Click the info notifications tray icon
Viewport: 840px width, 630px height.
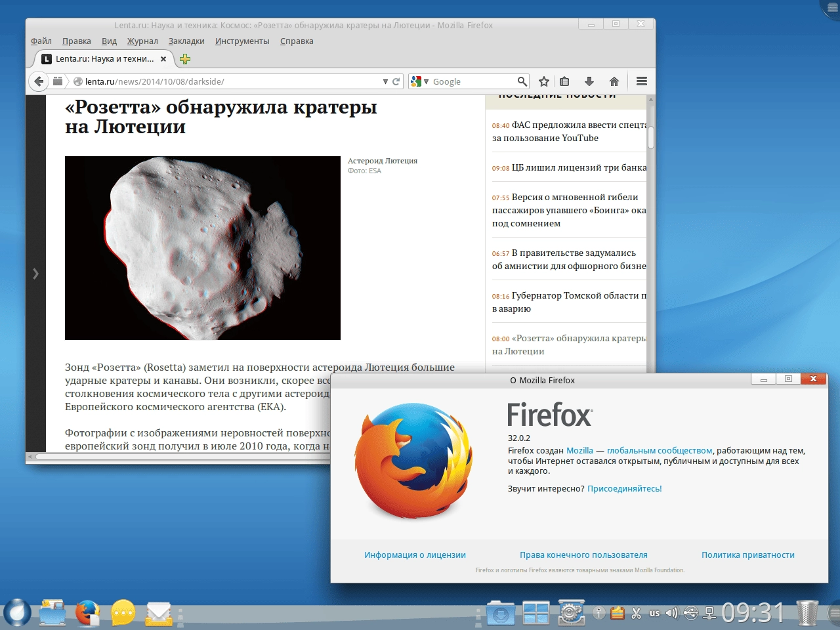point(598,613)
